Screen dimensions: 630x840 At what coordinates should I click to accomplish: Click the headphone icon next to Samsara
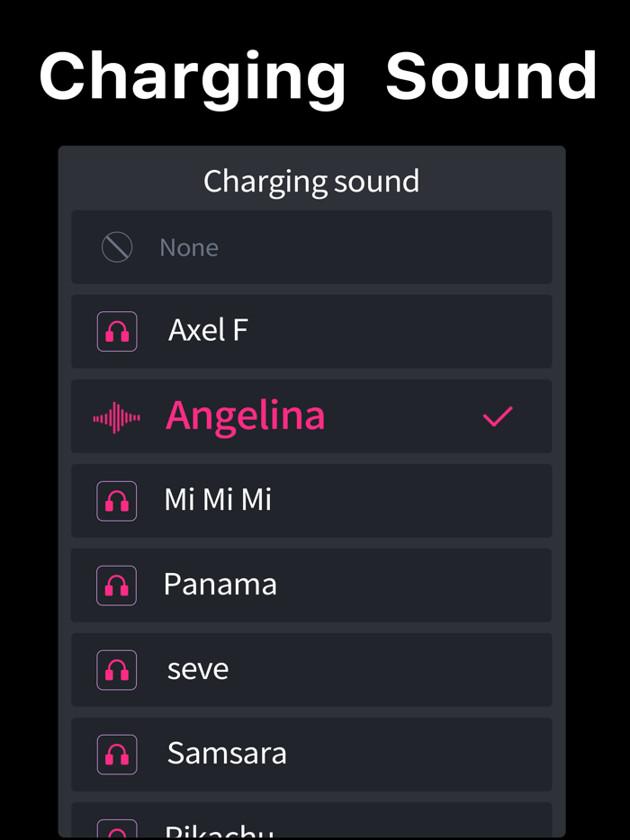point(117,754)
